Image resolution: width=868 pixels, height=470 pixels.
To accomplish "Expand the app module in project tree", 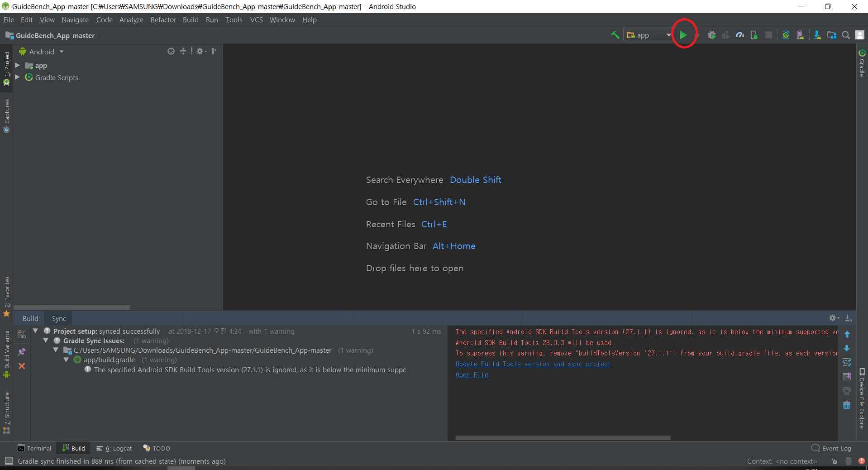I will click(17, 65).
